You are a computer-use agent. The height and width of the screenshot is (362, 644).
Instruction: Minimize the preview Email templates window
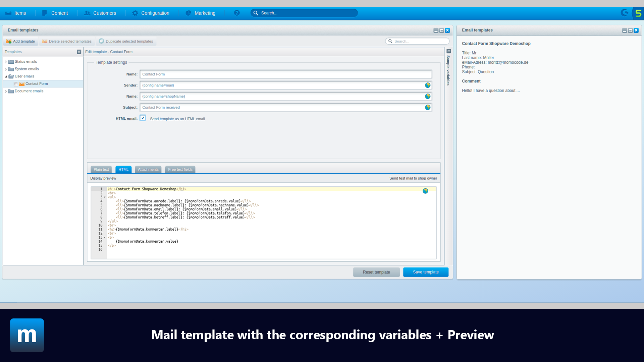pyautogui.click(x=625, y=31)
